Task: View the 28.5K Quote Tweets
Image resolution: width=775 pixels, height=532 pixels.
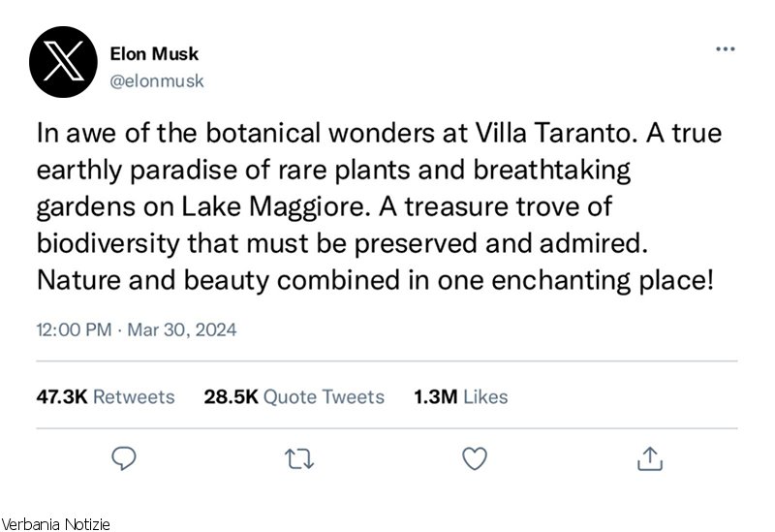Action: [294, 396]
